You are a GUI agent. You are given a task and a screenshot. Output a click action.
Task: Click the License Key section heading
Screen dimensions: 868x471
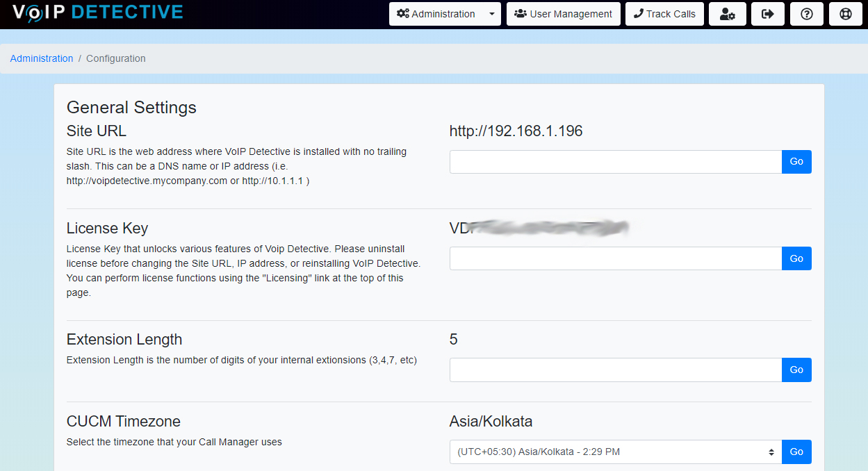pos(107,228)
